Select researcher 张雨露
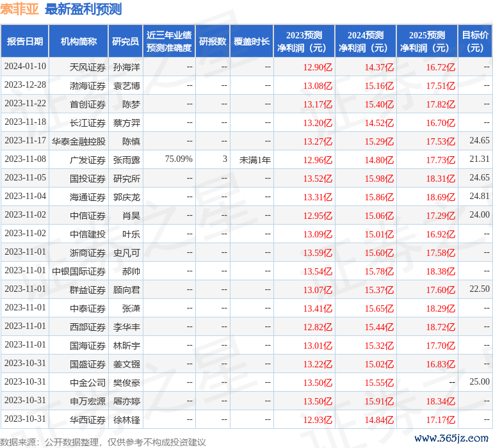Screen dimensions: 493x448 tap(126, 160)
